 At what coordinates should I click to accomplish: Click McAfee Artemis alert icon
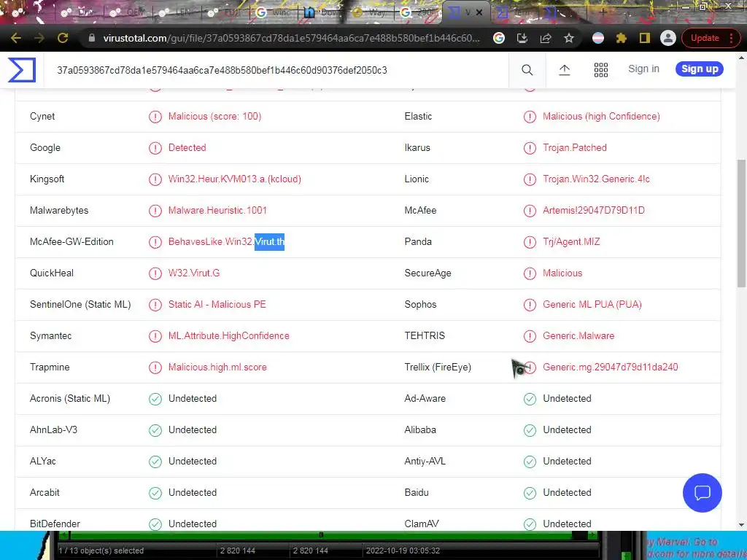(x=530, y=211)
